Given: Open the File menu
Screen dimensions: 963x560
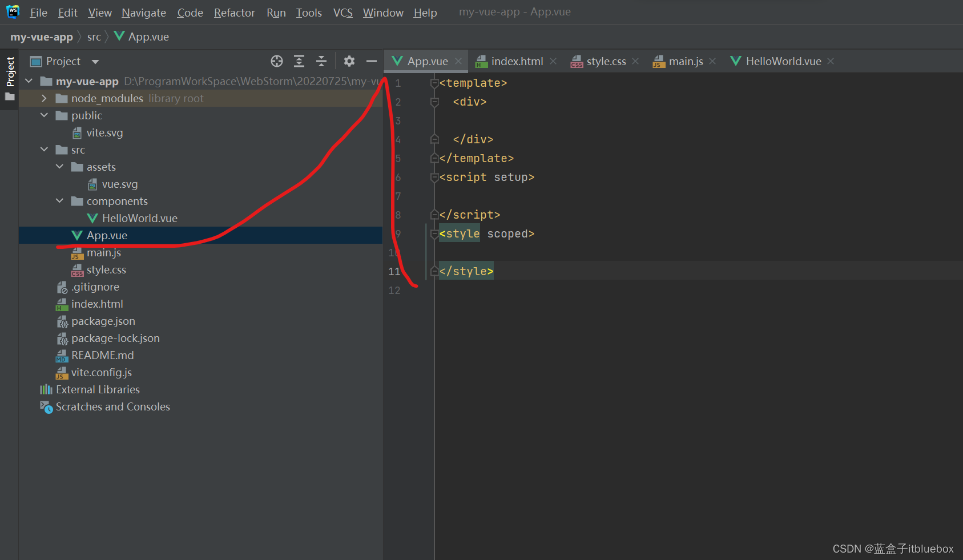Looking at the screenshot, I should pos(38,13).
